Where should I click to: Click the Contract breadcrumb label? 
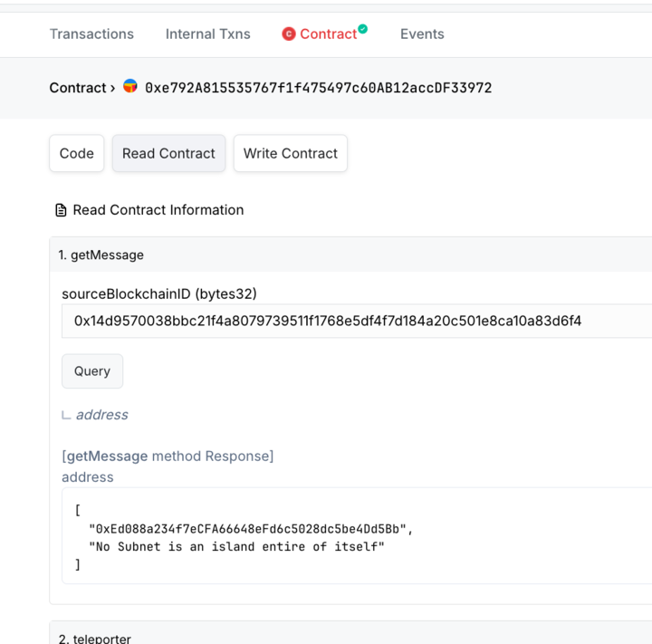click(x=78, y=88)
